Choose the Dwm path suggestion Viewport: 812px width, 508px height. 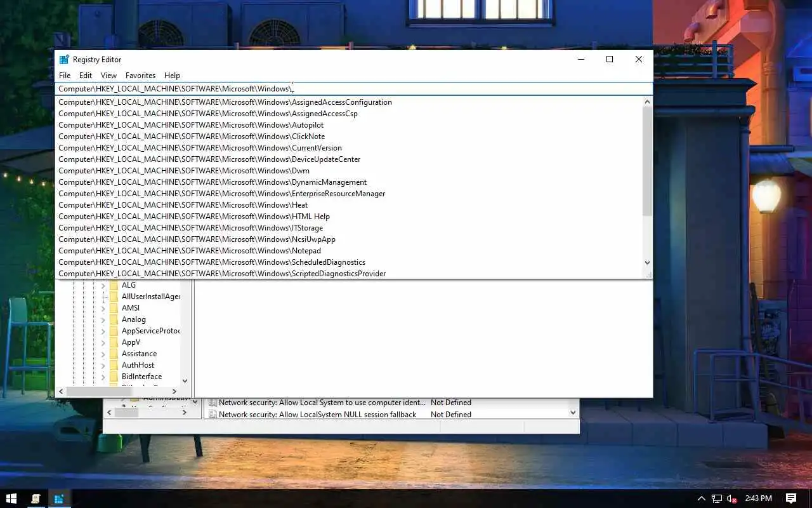click(x=349, y=171)
